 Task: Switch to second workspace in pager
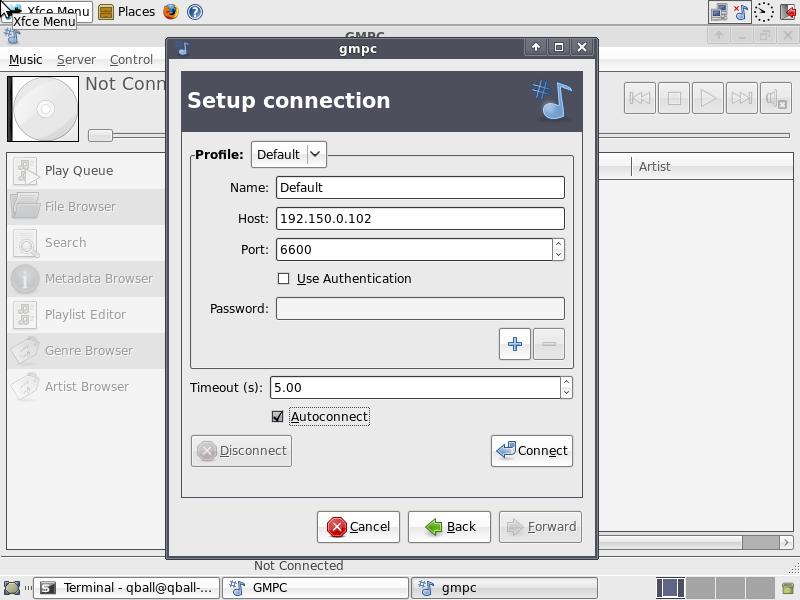[700, 588]
